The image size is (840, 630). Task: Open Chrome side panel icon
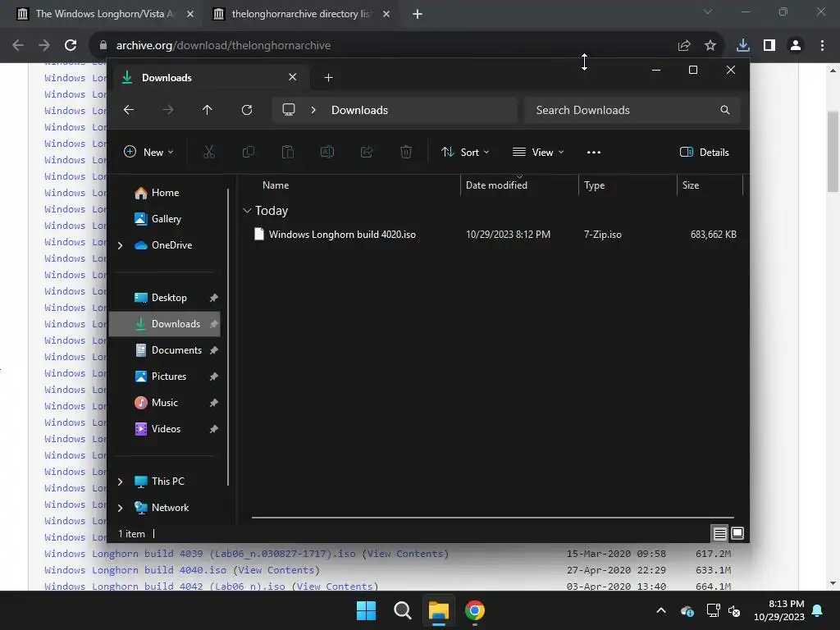tap(769, 46)
